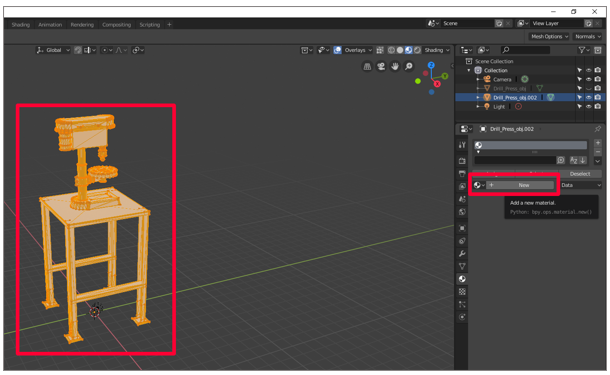The height and width of the screenshot is (375, 610).
Task: Select the Light object in outliner
Action: click(x=499, y=107)
